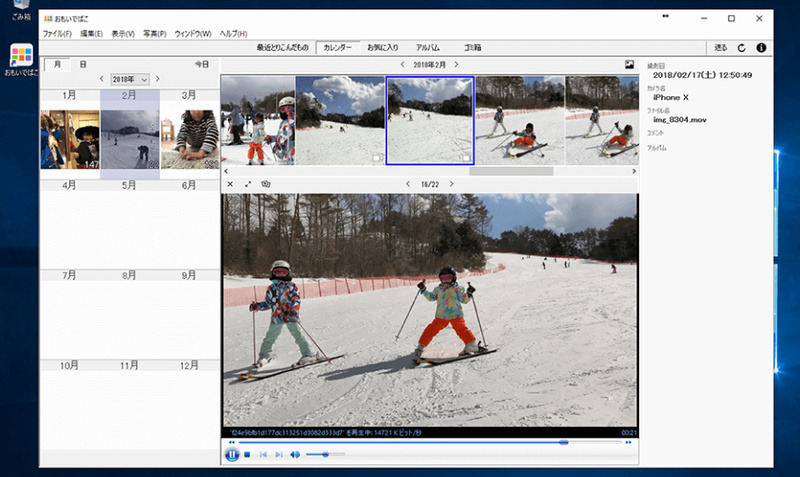Click the rewind double-arrow at seek bar start
The image size is (800, 477).
(232, 442)
